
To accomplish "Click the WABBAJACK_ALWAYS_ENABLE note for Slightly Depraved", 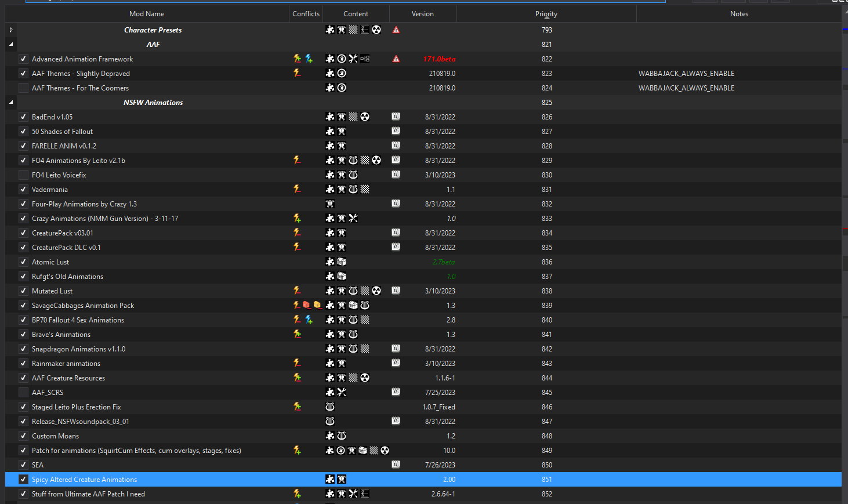I will pyautogui.click(x=686, y=73).
